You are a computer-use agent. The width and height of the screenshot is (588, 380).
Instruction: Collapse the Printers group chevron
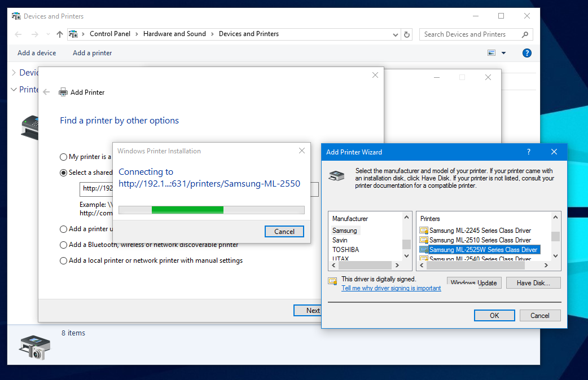pyautogui.click(x=14, y=90)
